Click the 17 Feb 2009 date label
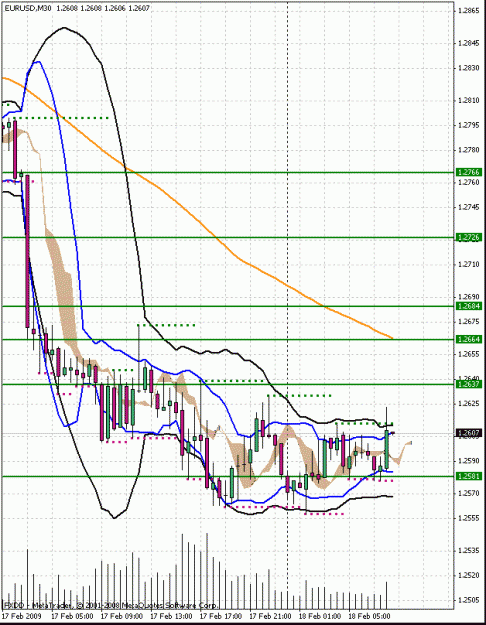Viewport: 486px width, 625px height. pos(20,616)
